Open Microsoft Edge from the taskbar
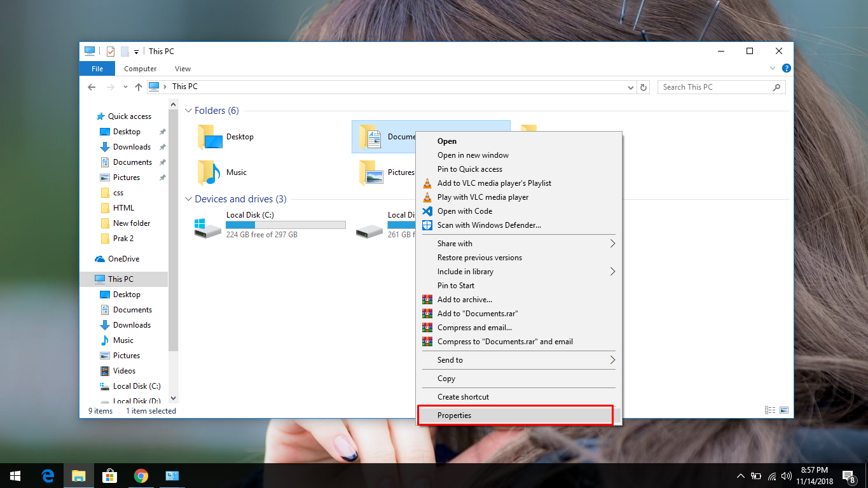 click(48, 475)
